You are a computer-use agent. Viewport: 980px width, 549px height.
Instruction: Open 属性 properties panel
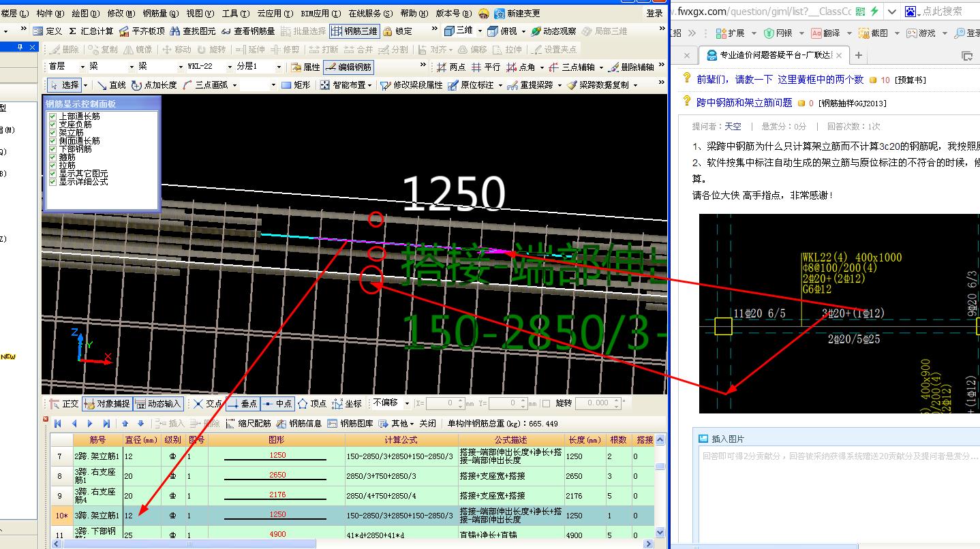point(305,67)
